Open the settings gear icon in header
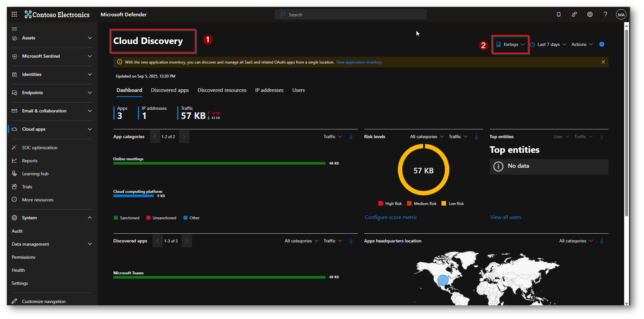 point(590,14)
